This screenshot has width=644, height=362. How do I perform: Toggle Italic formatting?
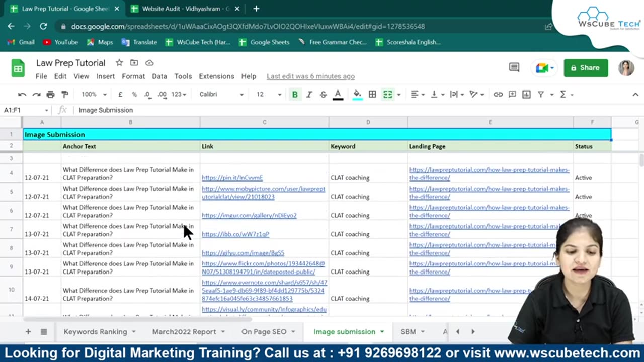click(309, 94)
